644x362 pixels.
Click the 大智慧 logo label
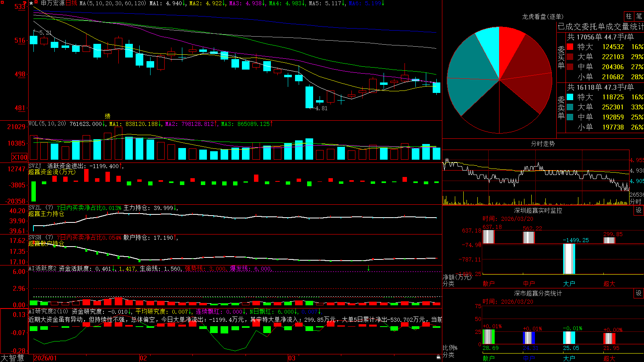point(12,358)
